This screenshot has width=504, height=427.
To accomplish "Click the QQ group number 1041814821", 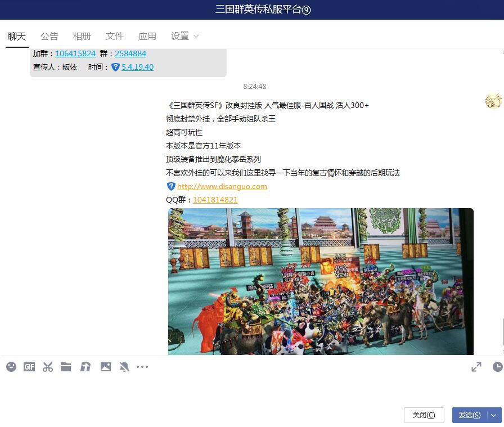I will 215,200.
